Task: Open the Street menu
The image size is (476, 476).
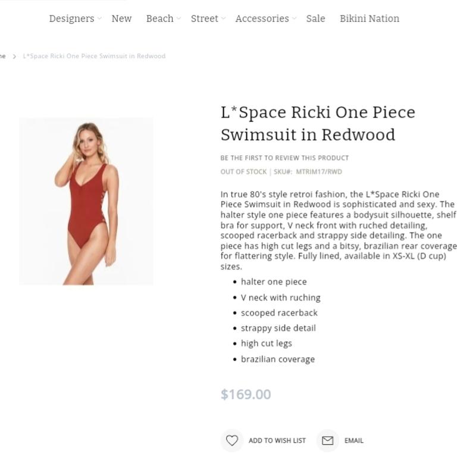Action: [204, 18]
